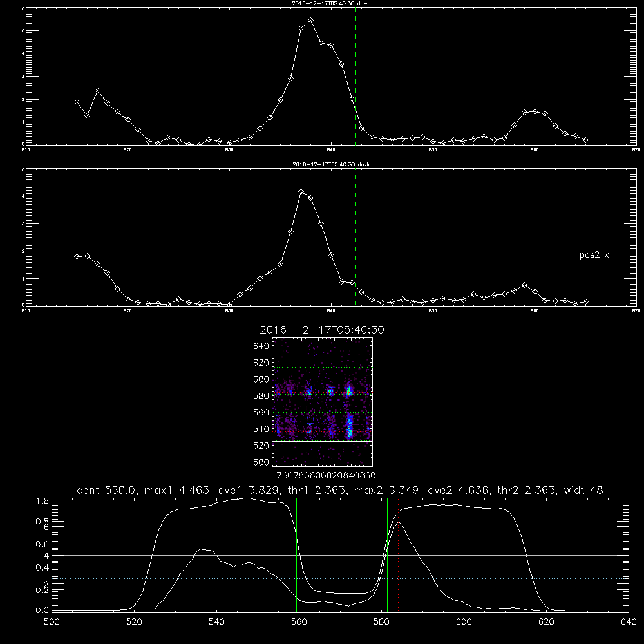Click the '500' x-axis label of bottom plot

[52, 622]
